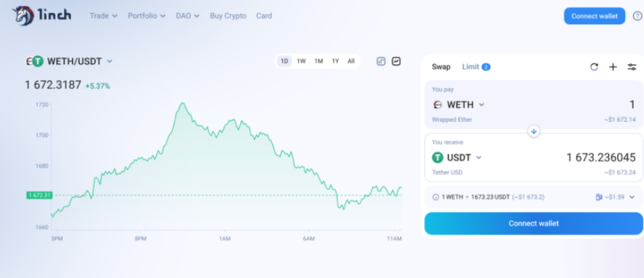
Task: Open the WETH pay token selector
Action: [x=459, y=105]
